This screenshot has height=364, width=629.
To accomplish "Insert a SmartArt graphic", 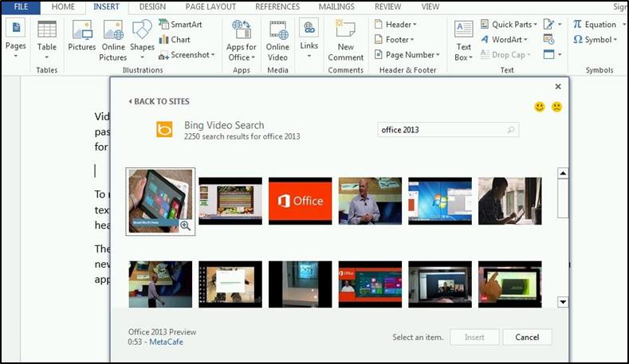I will pos(180,24).
